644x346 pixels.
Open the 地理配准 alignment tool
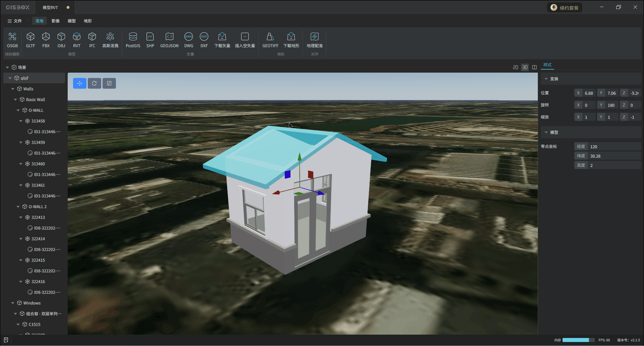pos(314,37)
